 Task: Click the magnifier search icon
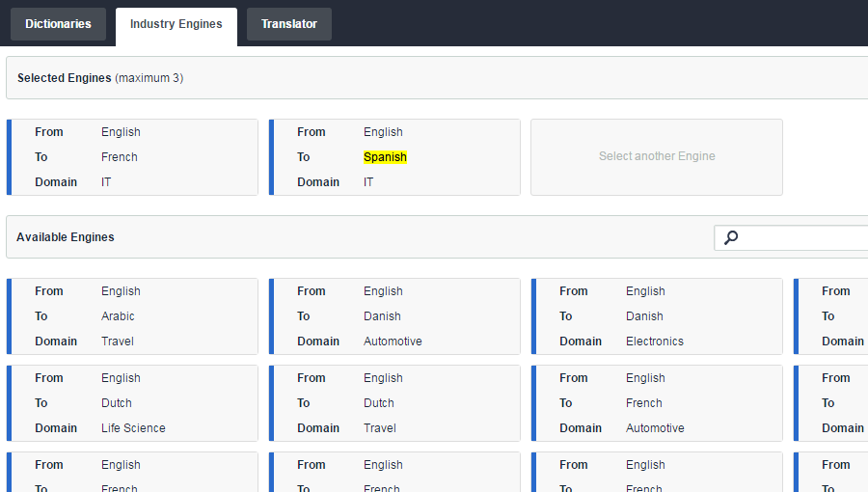pos(731,237)
